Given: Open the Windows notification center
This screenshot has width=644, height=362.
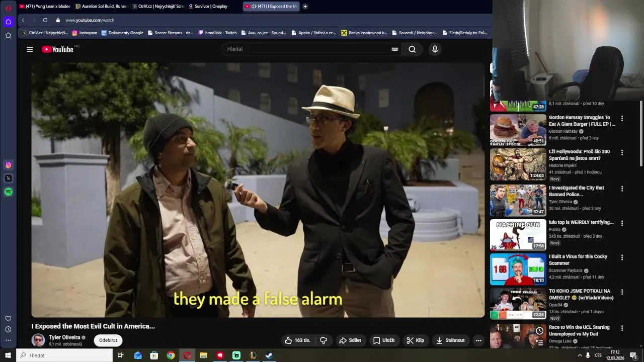Looking at the screenshot, I should point(634,355).
